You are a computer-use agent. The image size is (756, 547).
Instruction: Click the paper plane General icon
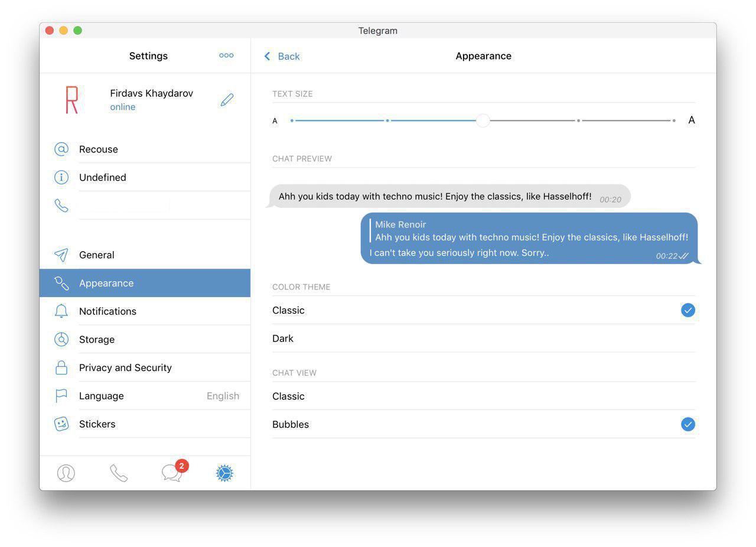click(61, 255)
